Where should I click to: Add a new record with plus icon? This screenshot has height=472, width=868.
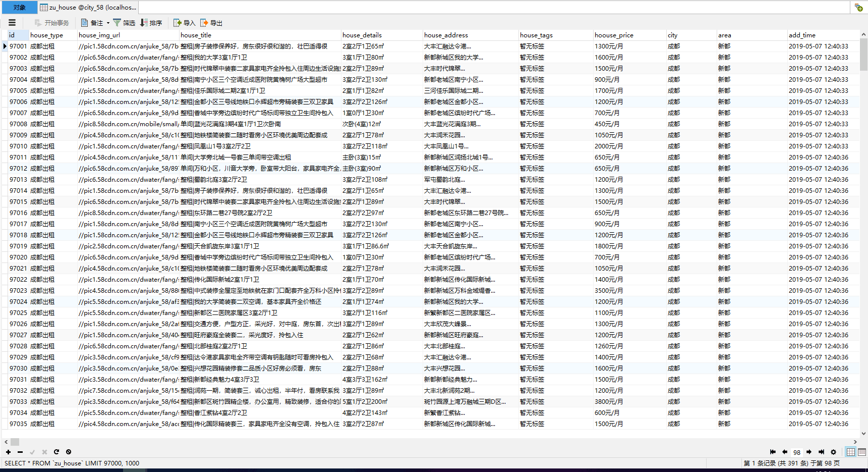8,452
